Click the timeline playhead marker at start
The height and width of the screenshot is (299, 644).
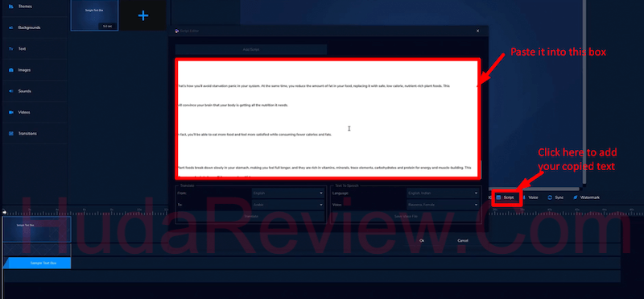point(4,212)
